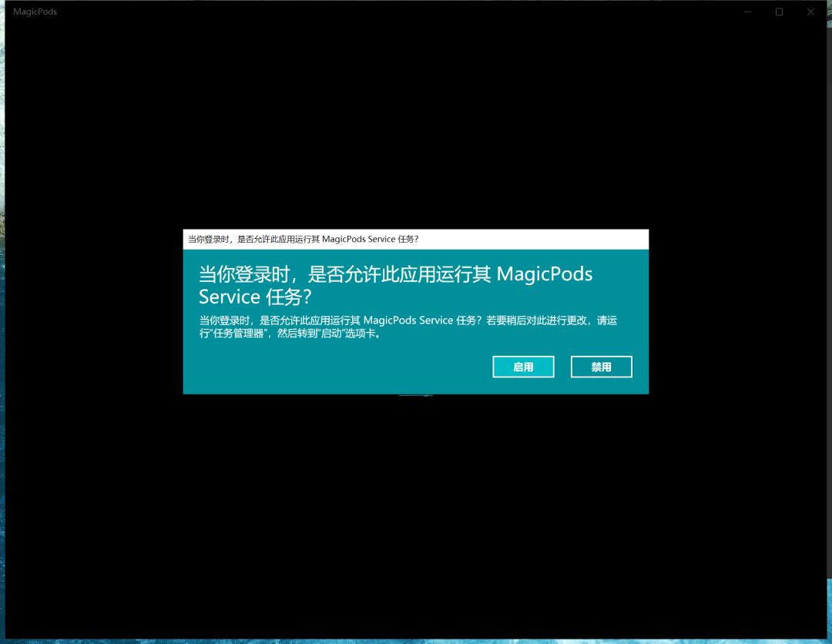Maximize the MagicPods window
Screen dimensions: 832x644
click(779, 12)
